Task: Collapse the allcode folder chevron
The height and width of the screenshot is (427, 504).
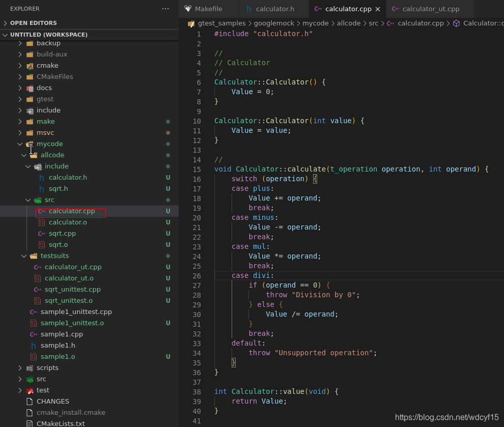Action: 24,155
